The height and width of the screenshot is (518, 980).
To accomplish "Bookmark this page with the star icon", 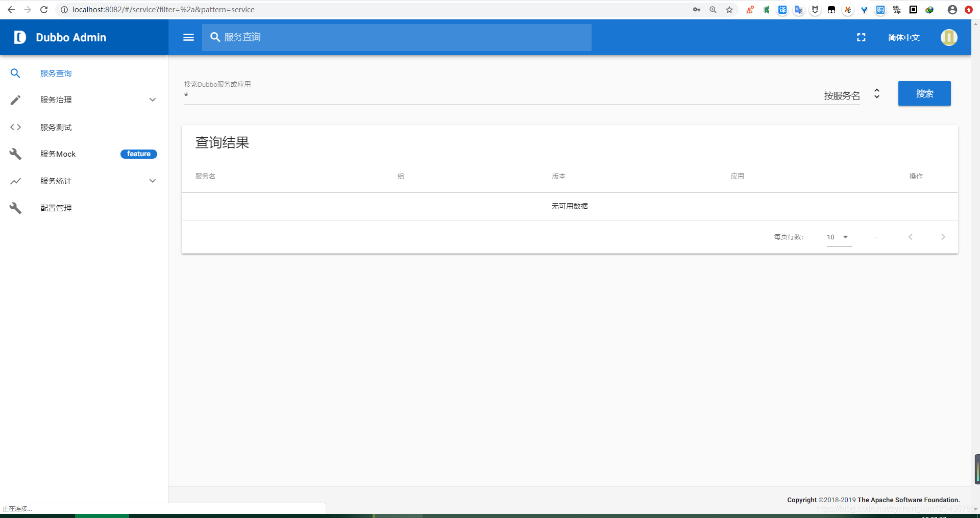I will pyautogui.click(x=729, y=10).
